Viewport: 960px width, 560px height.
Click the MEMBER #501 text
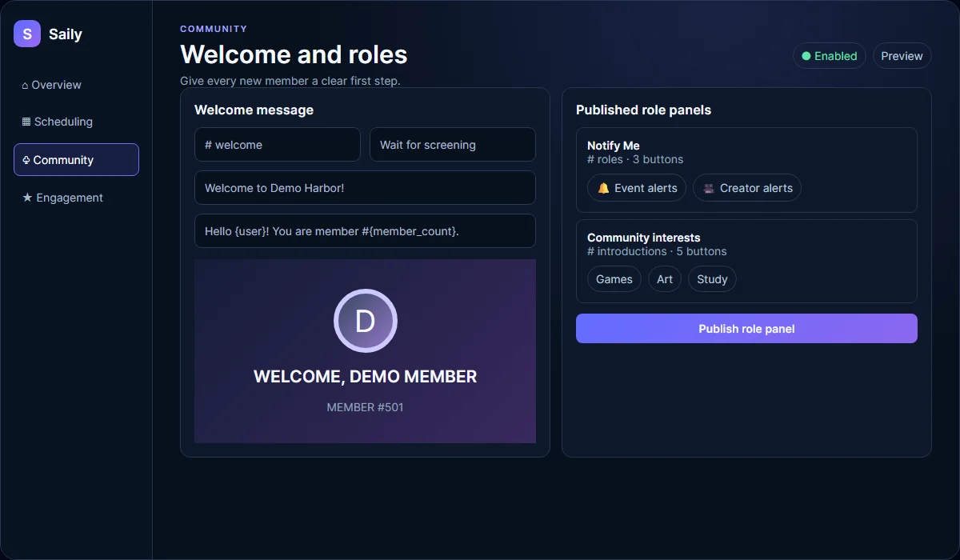coord(365,407)
